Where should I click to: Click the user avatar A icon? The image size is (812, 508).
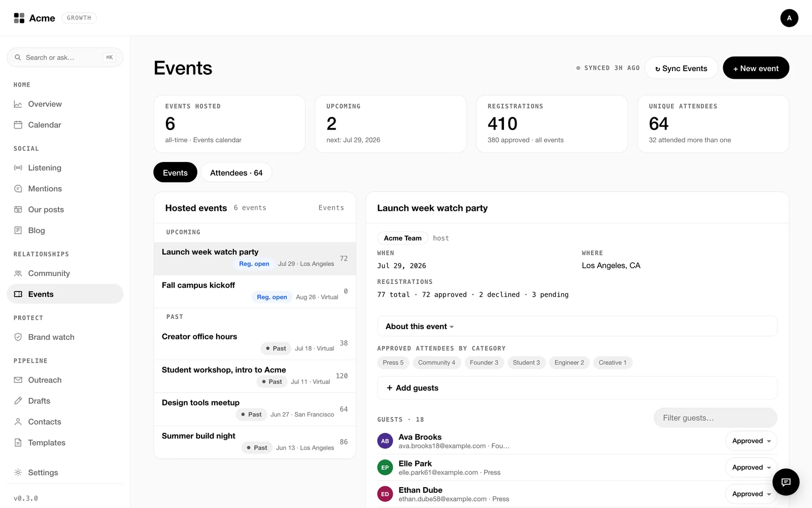click(789, 18)
